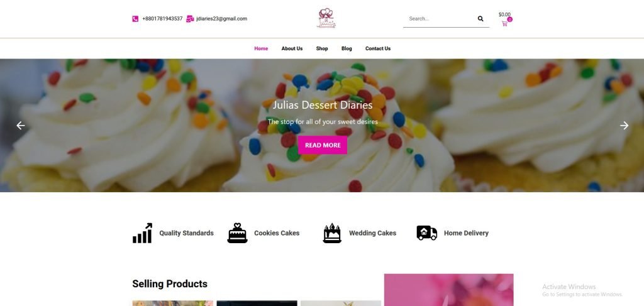Go to previous slide with left arrow
This screenshot has height=306, width=644.
pos(21,126)
